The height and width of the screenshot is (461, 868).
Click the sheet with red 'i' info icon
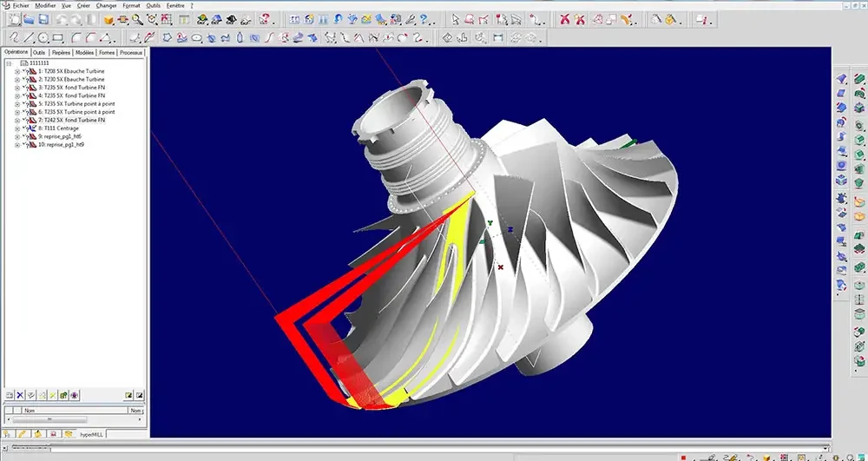701,20
